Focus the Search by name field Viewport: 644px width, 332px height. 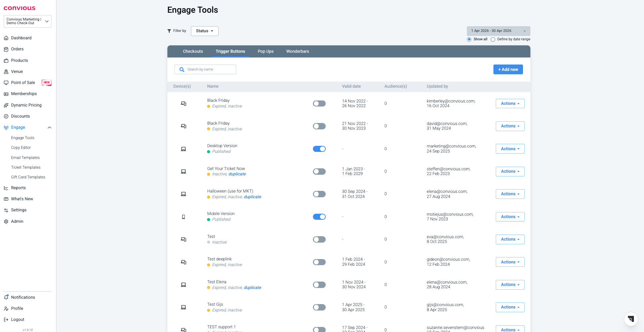(x=210, y=70)
